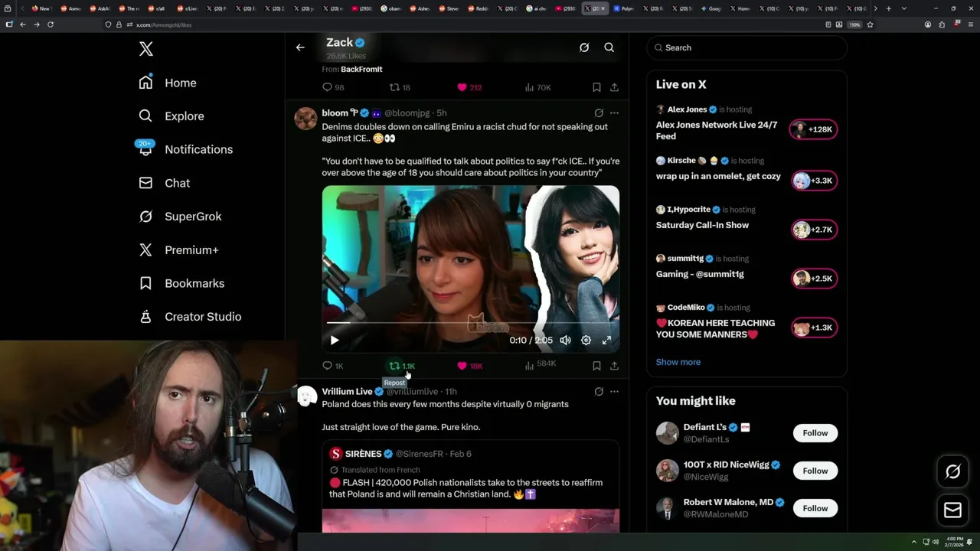Bookmark bloom's post
The height and width of the screenshot is (551, 980).
(596, 366)
